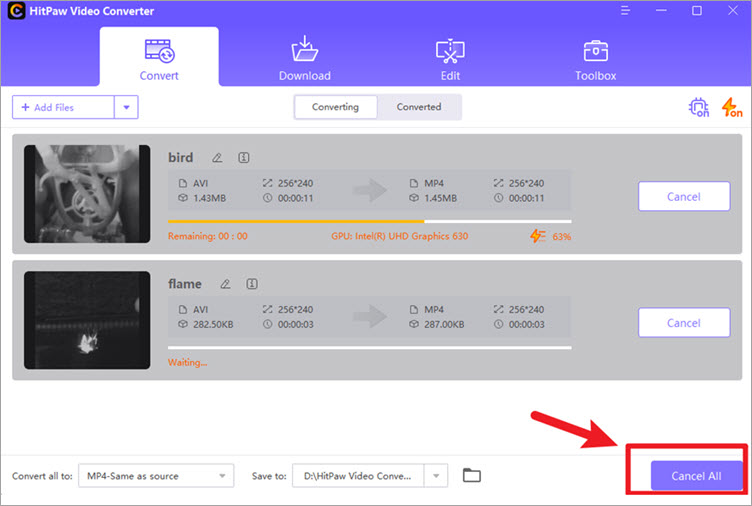Click the bird file name
The width and height of the screenshot is (752, 506).
tap(181, 157)
